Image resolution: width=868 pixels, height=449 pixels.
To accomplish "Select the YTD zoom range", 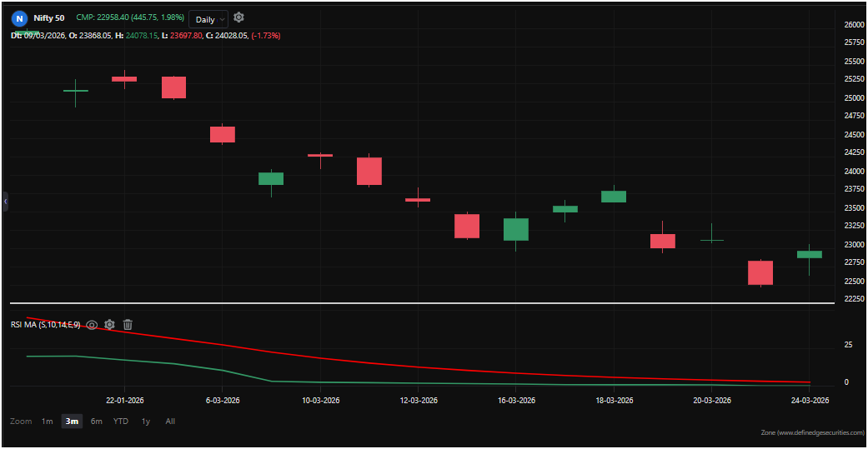I will pos(121,422).
